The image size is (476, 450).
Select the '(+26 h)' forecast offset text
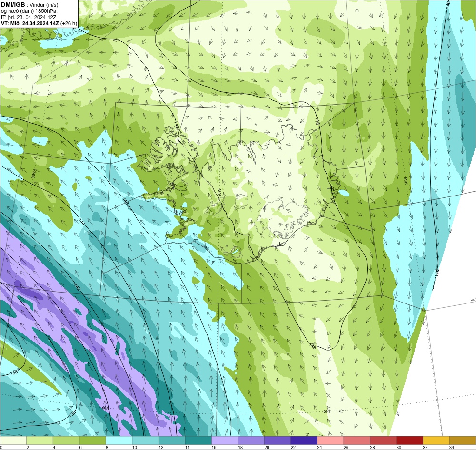(x=69, y=23)
